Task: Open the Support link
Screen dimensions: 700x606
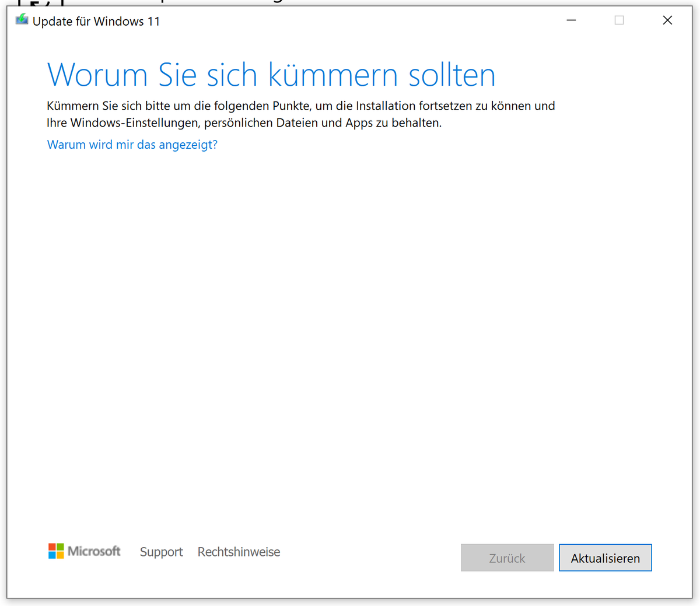Action: 161,552
